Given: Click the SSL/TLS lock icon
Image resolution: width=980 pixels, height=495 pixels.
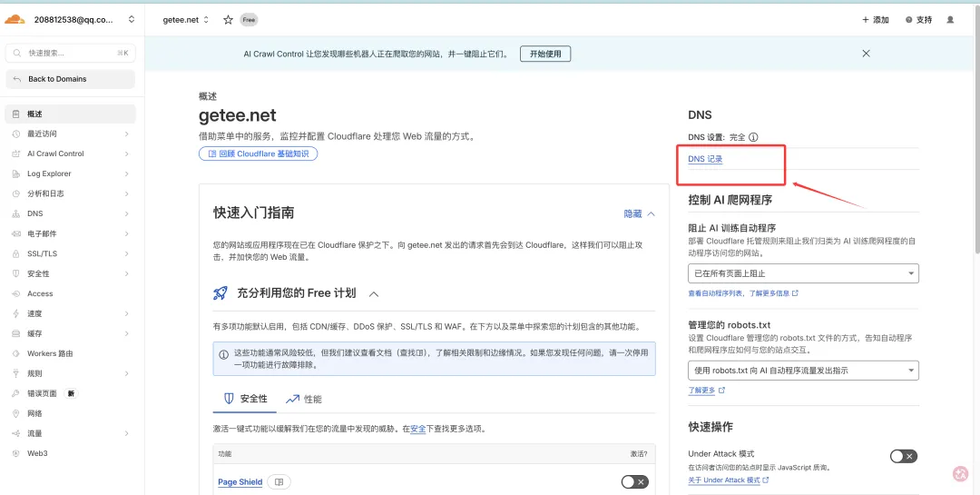Looking at the screenshot, I should [16, 254].
